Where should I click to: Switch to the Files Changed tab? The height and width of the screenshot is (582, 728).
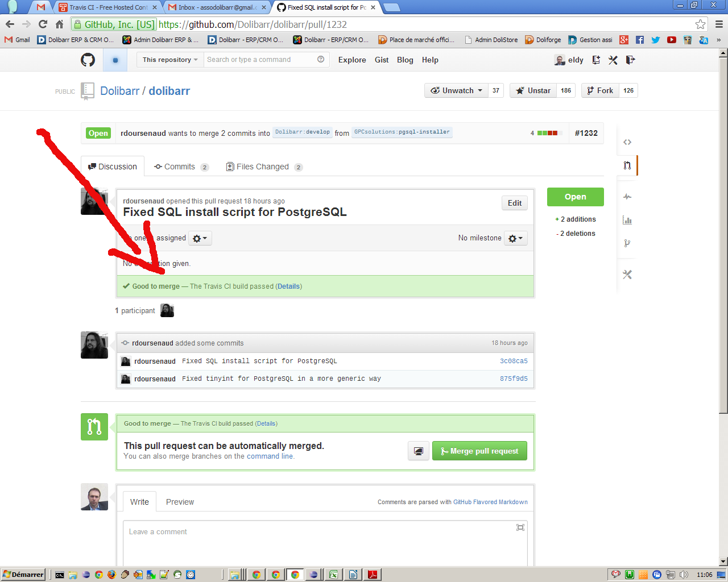click(264, 167)
